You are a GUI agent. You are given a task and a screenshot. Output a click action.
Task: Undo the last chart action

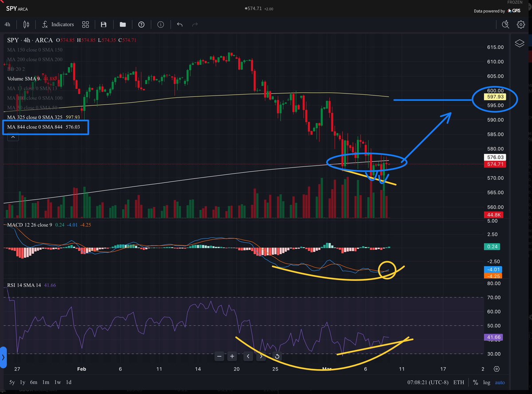[180, 25]
